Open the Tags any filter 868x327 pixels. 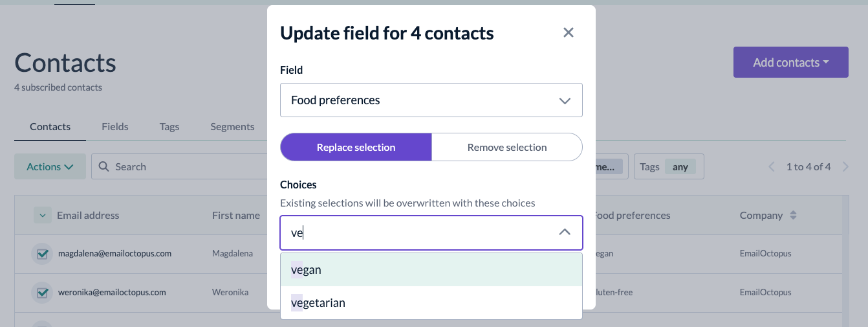[x=669, y=166]
